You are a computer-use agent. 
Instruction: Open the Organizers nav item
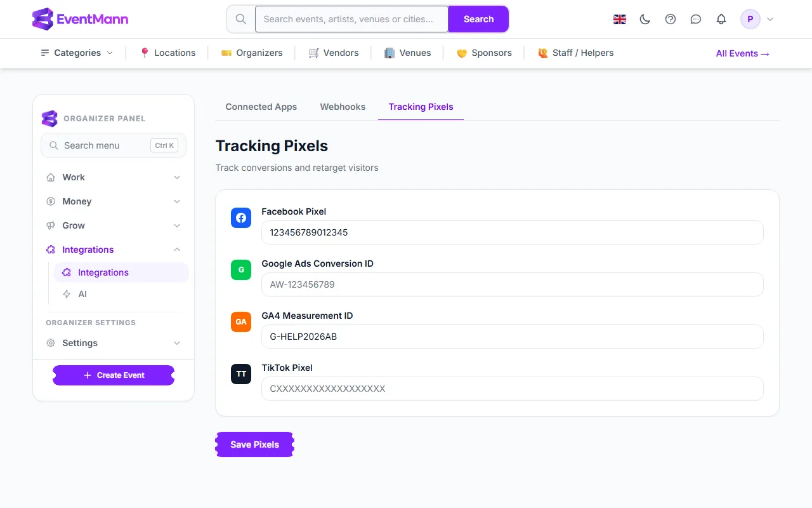click(252, 53)
